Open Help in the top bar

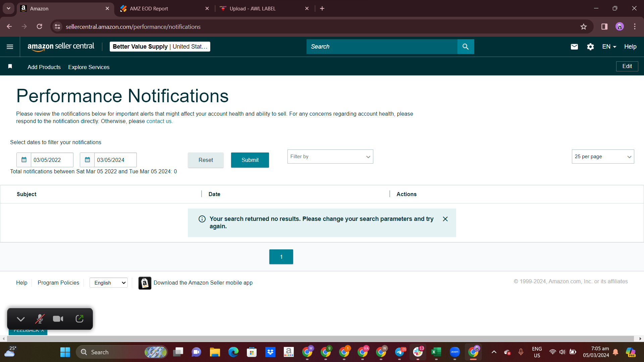coord(630,47)
